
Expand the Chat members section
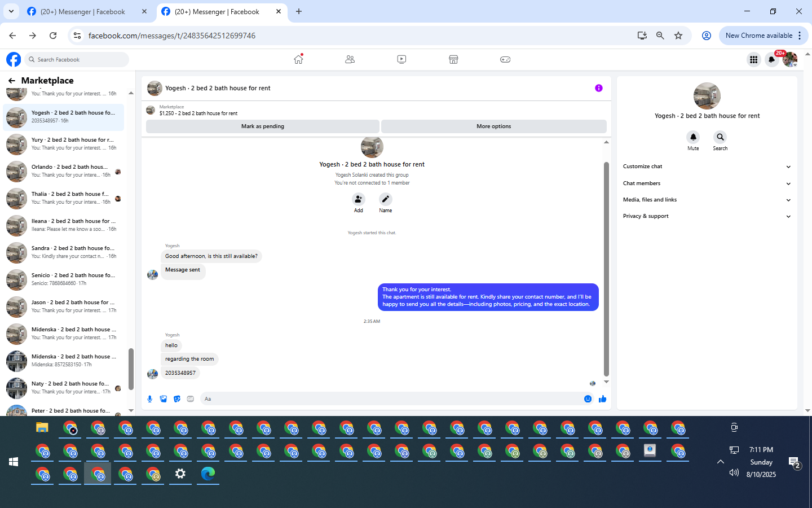[707, 183]
